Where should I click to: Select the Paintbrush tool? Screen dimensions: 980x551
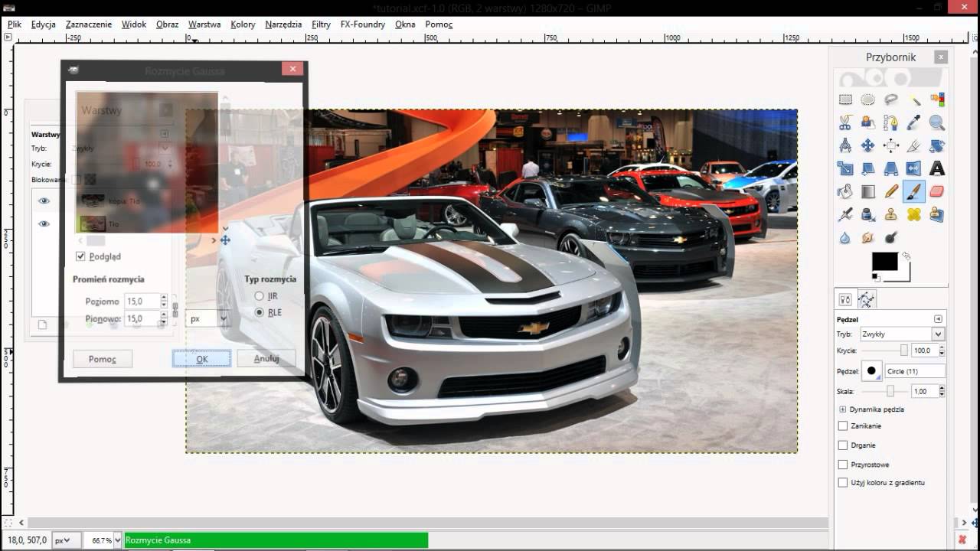[914, 191]
